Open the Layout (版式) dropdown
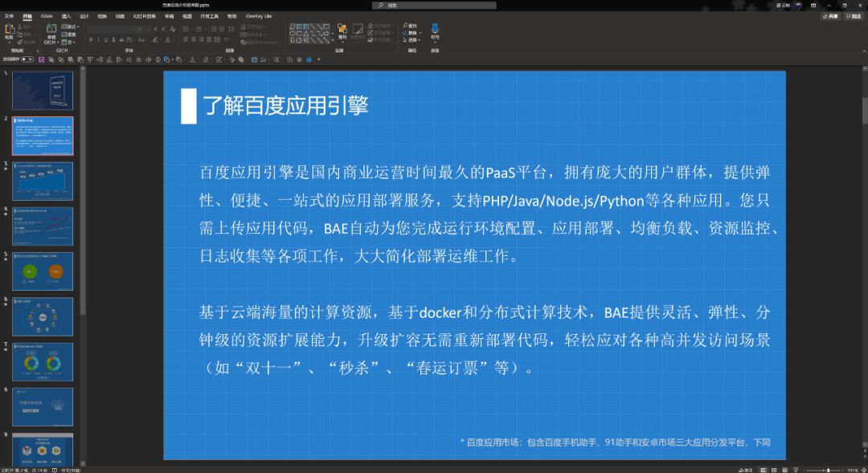This screenshot has width=868, height=473. click(x=70, y=27)
